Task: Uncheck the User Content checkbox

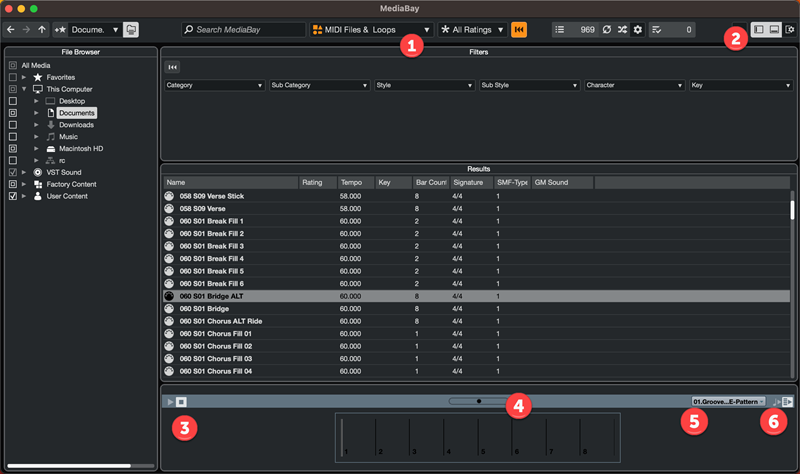Action: click(x=13, y=196)
